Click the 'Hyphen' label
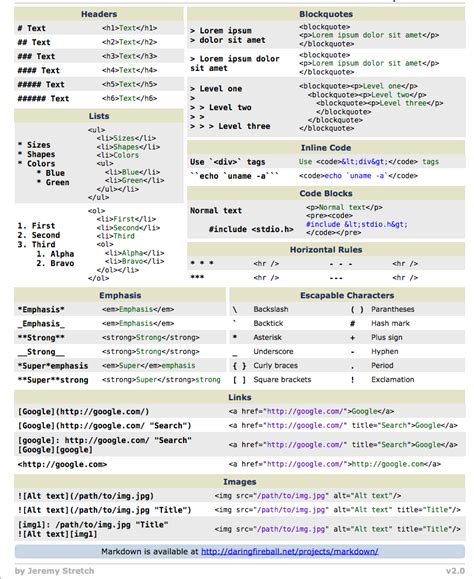474x579 pixels. coord(385,351)
